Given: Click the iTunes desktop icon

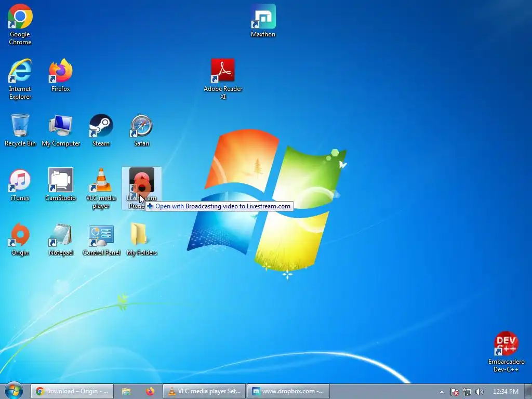Looking at the screenshot, I should (20, 185).
